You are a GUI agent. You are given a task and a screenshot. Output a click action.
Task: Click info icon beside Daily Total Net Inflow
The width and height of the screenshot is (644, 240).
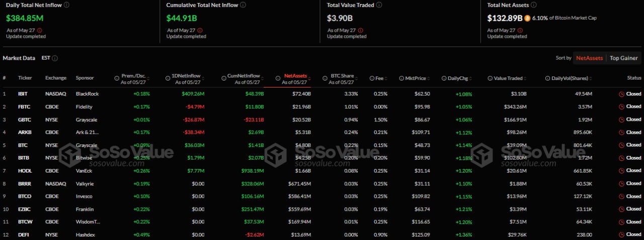(x=67, y=5)
